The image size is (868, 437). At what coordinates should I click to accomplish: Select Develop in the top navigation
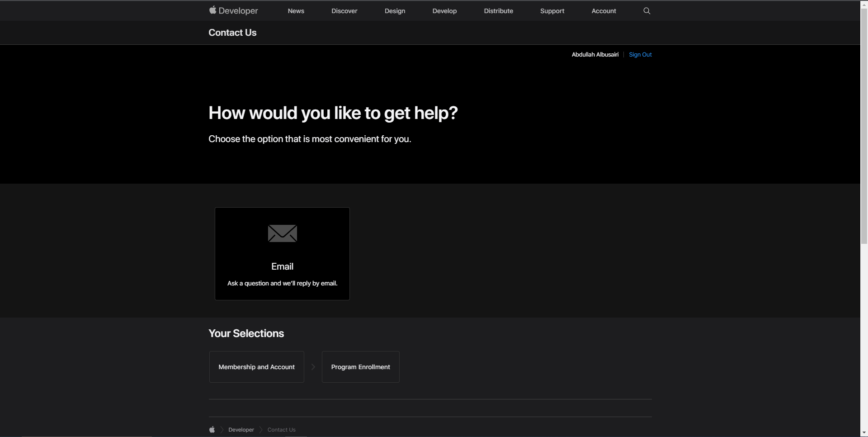click(444, 11)
